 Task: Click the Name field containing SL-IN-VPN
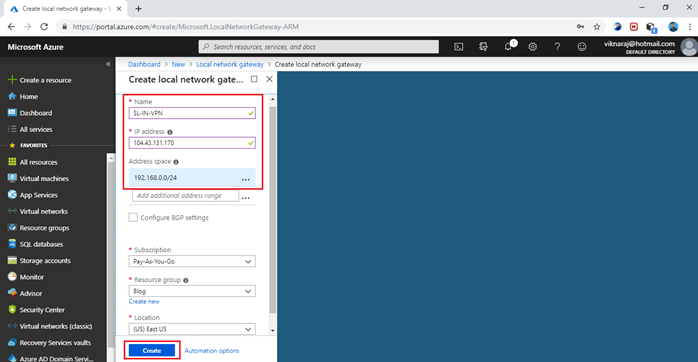pos(192,113)
